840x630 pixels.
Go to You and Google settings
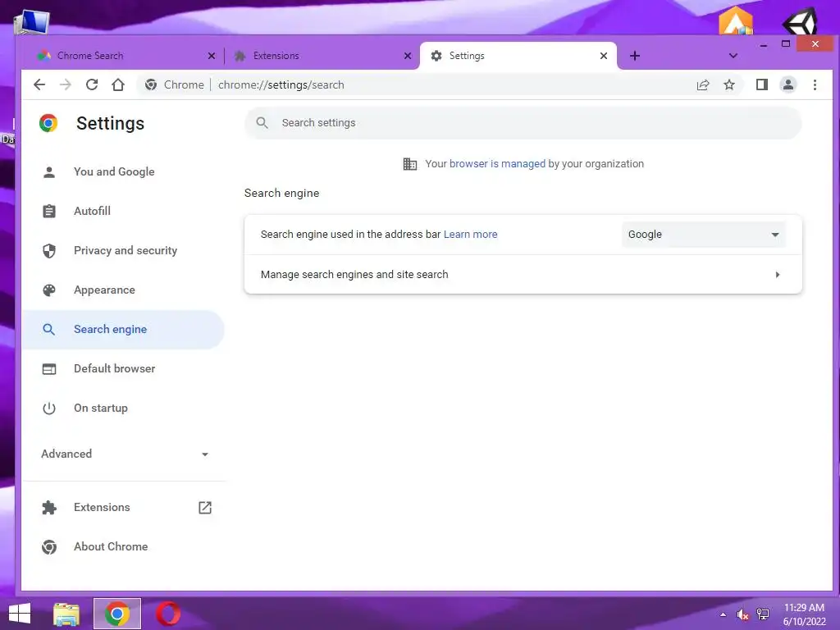point(123,171)
